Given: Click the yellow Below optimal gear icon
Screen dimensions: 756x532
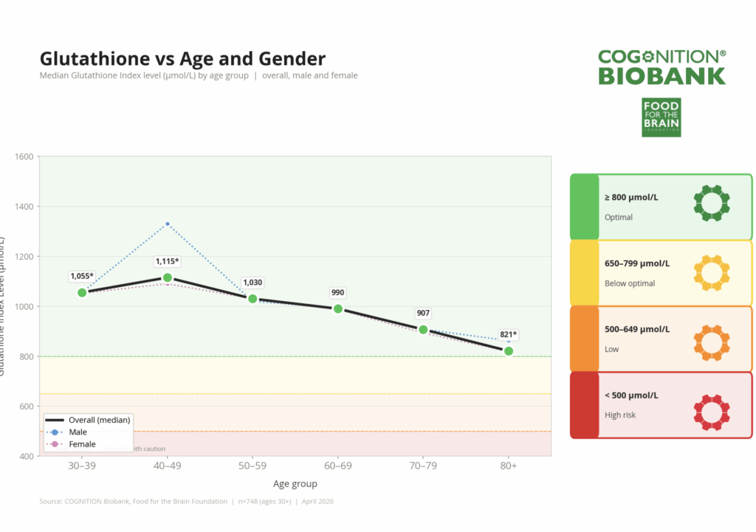Looking at the screenshot, I should [x=712, y=273].
